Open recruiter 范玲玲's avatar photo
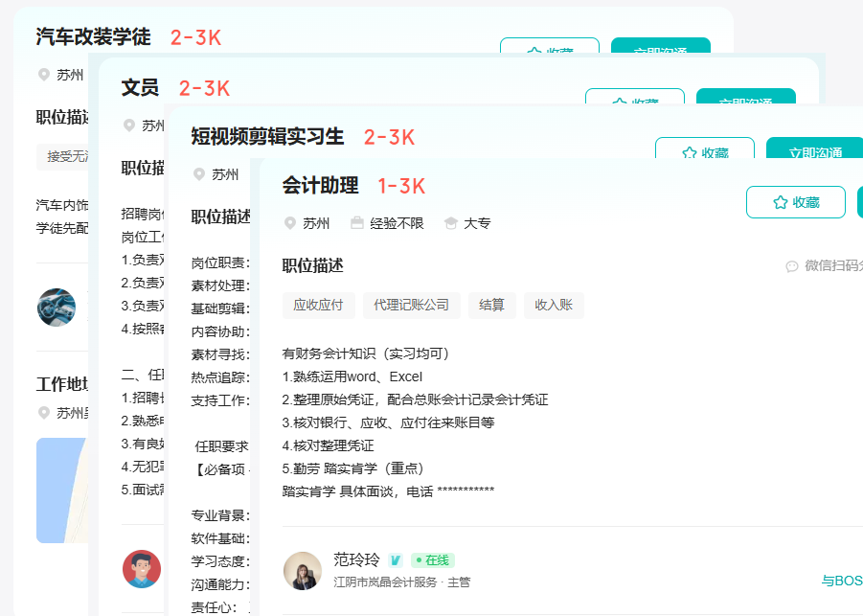This screenshot has height=616, width=863. [303, 571]
